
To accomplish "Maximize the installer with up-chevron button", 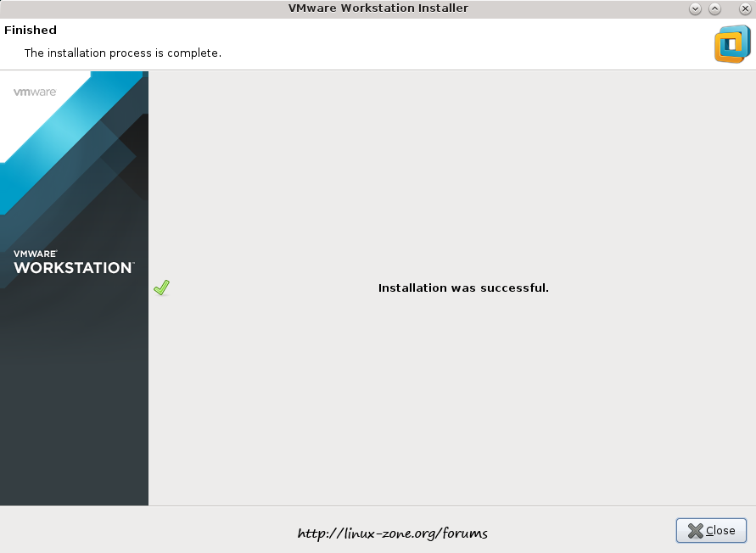I will (x=714, y=8).
